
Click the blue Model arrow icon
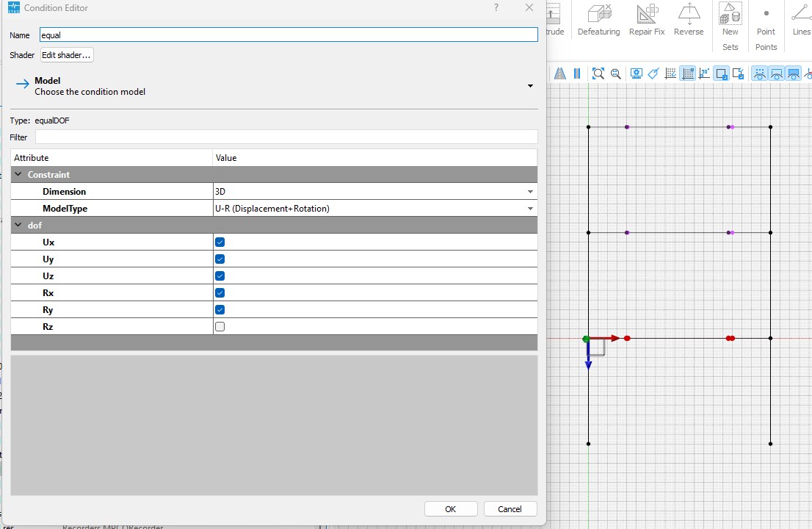(22, 84)
